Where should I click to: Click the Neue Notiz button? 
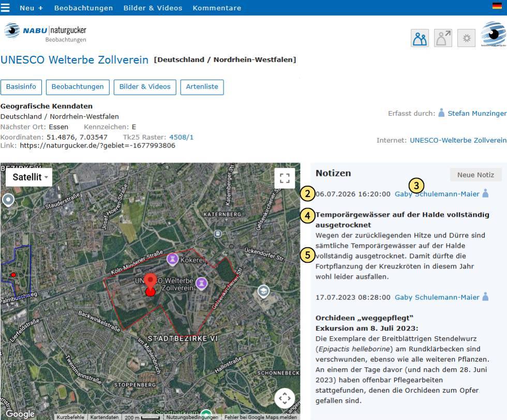coord(475,175)
